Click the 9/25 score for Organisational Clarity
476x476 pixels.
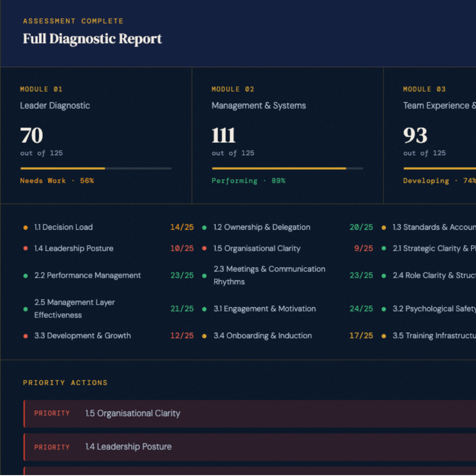pos(363,249)
